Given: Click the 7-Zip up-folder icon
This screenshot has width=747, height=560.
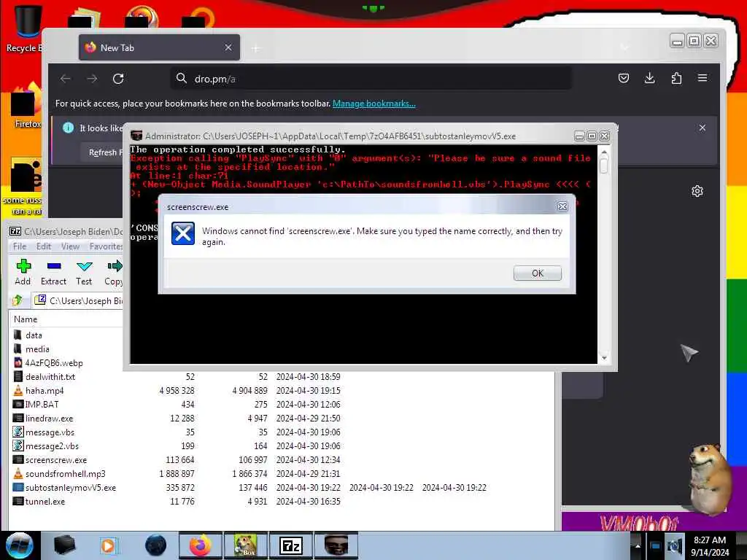Looking at the screenshot, I should click(18, 300).
